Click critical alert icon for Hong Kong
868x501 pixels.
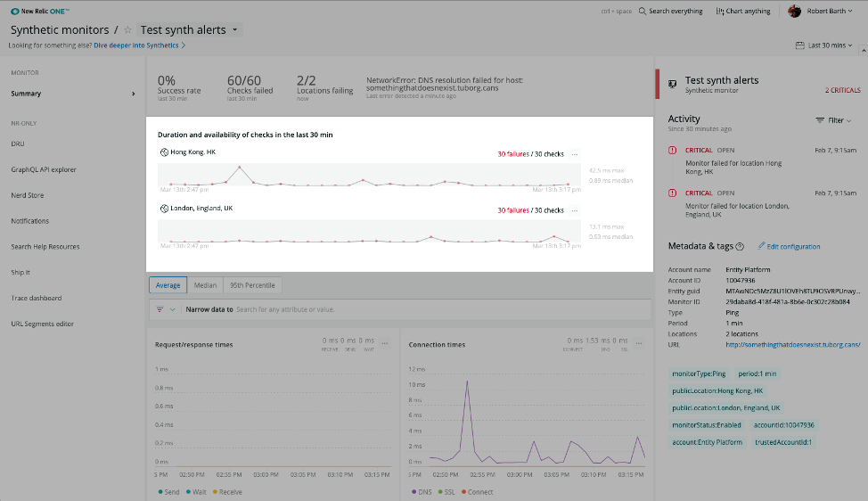point(673,151)
